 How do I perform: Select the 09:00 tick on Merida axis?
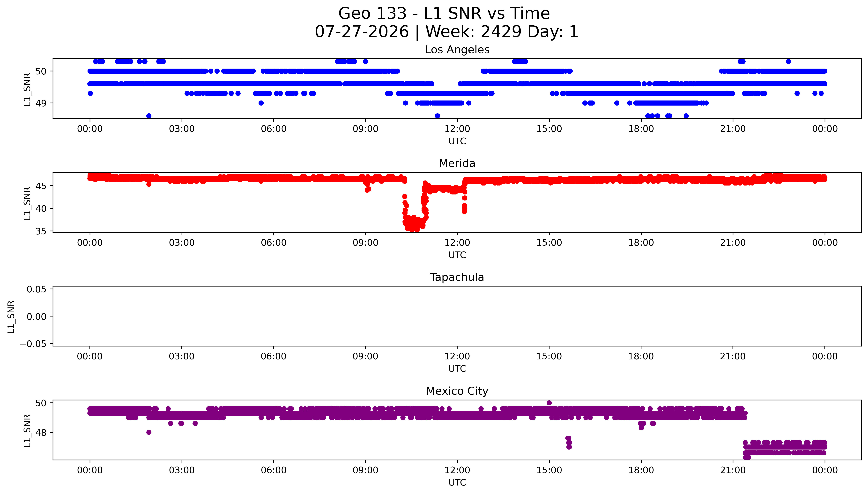click(366, 243)
